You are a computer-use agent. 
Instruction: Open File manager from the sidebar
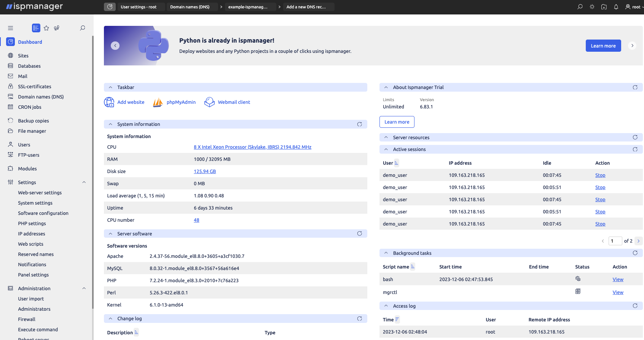pyautogui.click(x=32, y=131)
